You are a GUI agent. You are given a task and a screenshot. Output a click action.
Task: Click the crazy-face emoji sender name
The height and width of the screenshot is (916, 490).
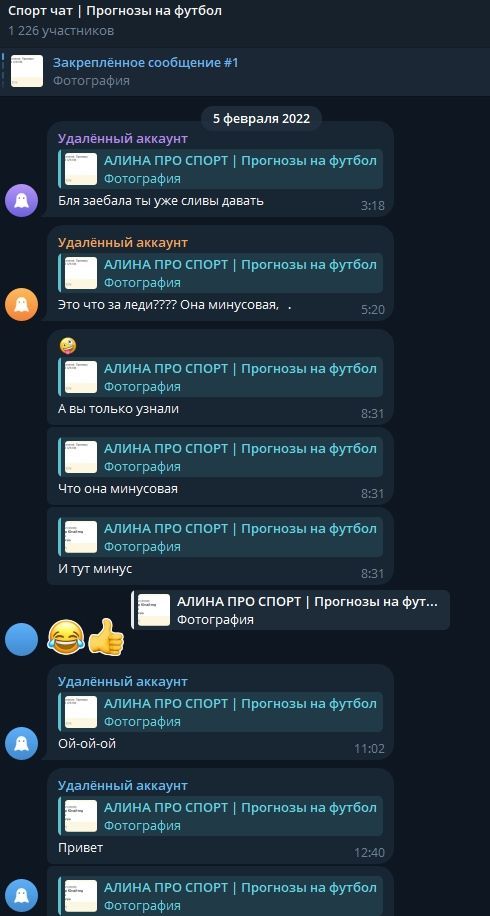[68, 346]
